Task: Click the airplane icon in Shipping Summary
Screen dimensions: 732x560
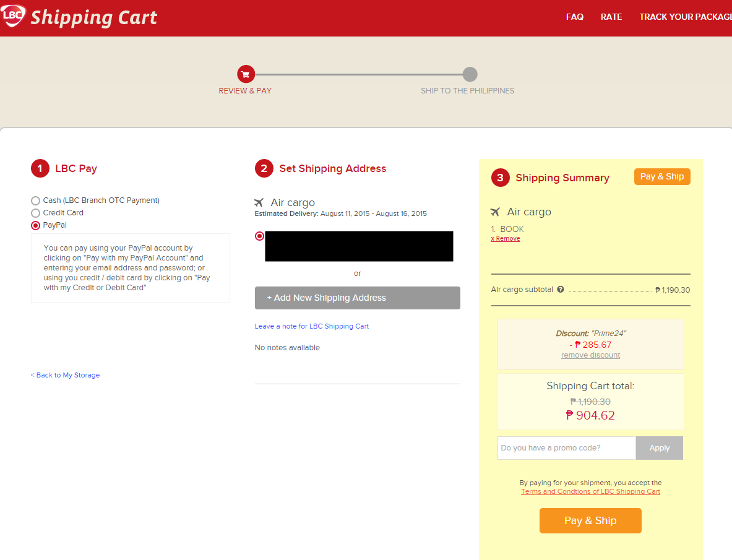Action: [495, 212]
